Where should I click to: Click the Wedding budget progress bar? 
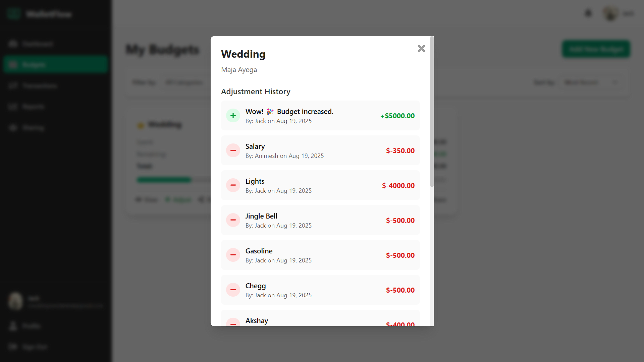click(x=174, y=180)
